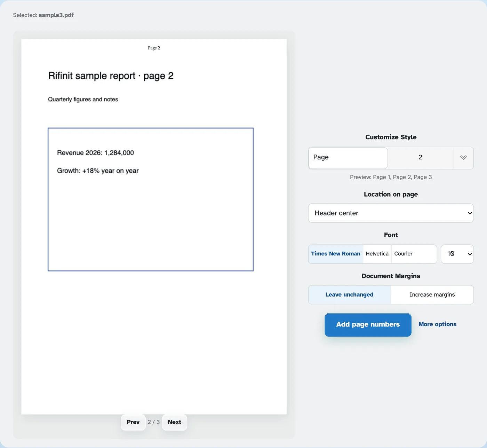Click 'Quarterly figures and notes' text
Image resolution: width=487 pixels, height=448 pixels.
(83, 100)
